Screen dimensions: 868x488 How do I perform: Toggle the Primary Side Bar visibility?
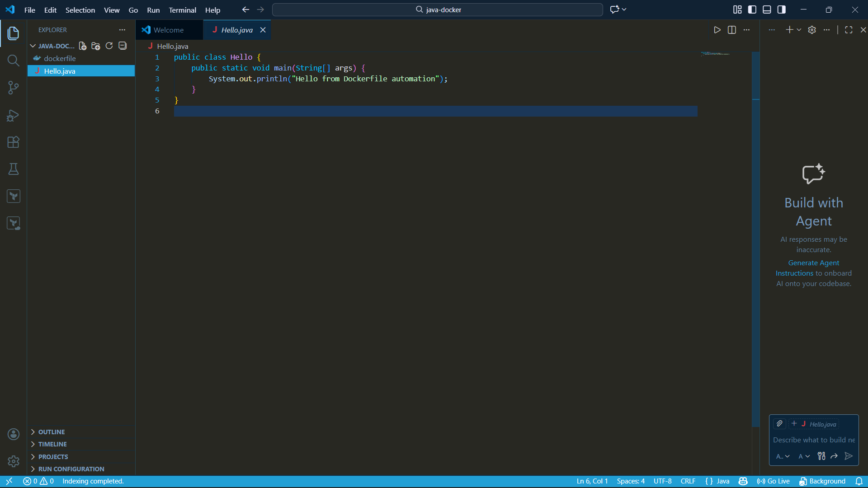click(x=752, y=9)
